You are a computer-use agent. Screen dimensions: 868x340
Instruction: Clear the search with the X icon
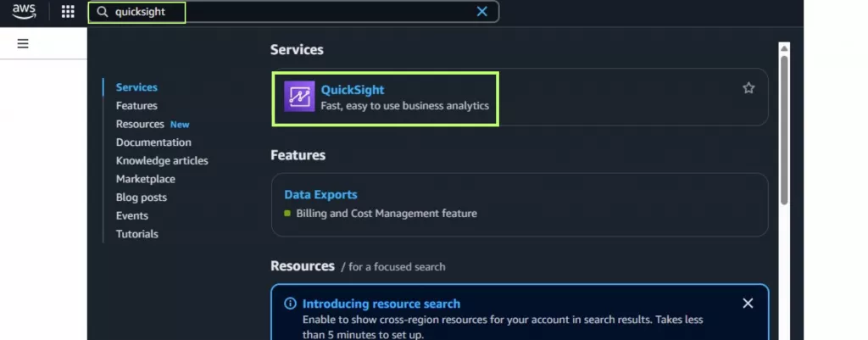(x=482, y=12)
